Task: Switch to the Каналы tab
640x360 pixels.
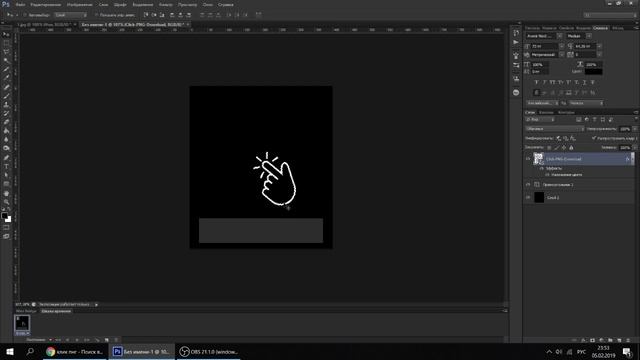Action: tap(546, 112)
